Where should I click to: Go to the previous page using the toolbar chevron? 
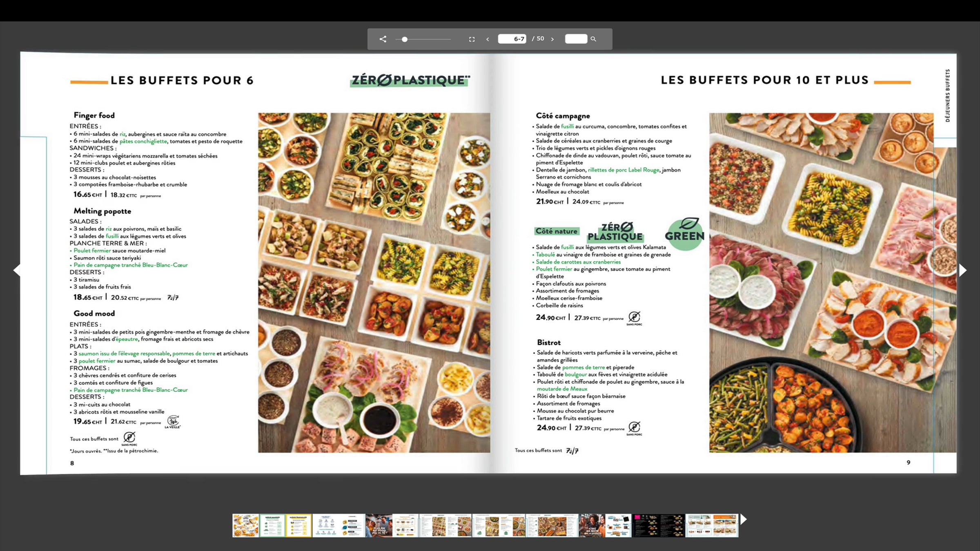488,39
